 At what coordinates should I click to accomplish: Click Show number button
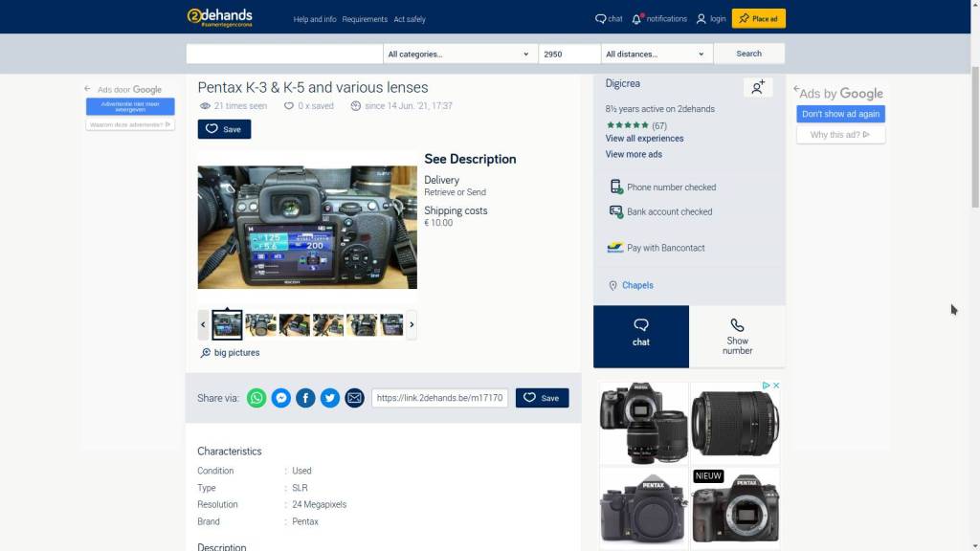pos(737,336)
